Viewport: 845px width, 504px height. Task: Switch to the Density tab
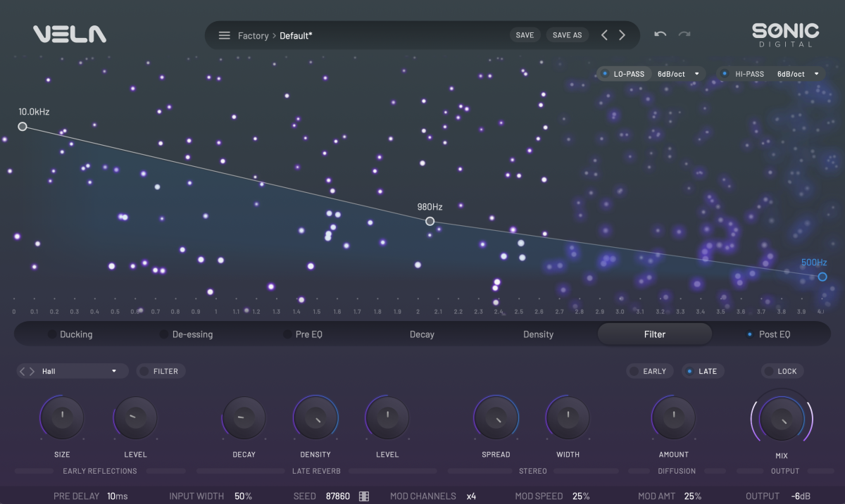[x=538, y=334]
